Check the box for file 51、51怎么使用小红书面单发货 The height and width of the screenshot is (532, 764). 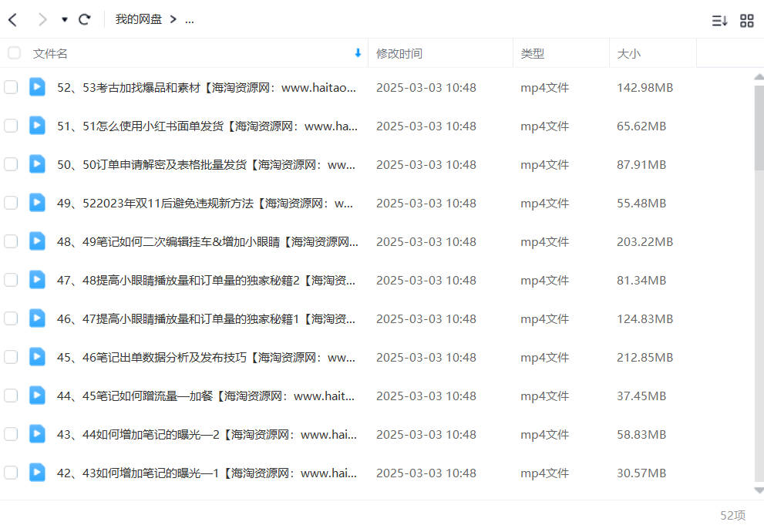pyautogui.click(x=11, y=126)
